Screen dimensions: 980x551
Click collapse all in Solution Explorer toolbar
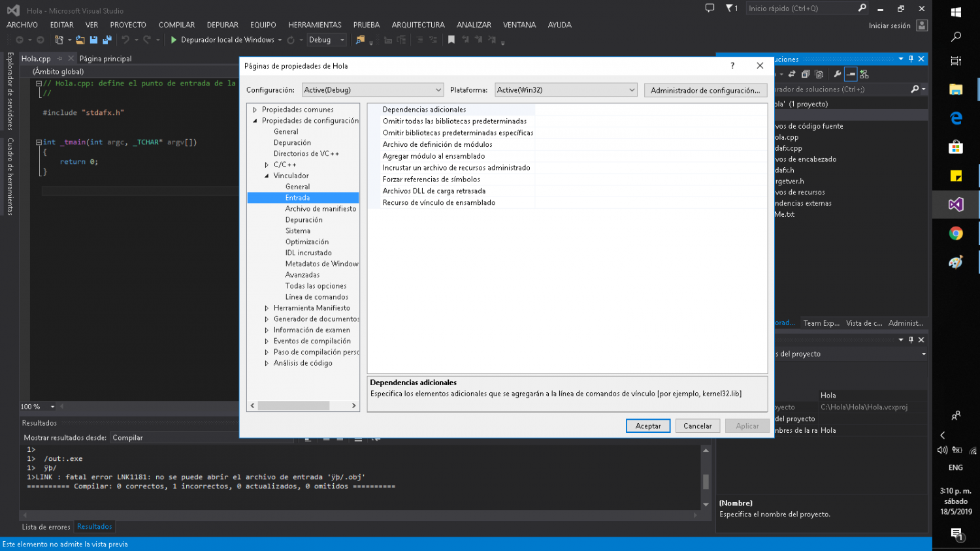806,74
